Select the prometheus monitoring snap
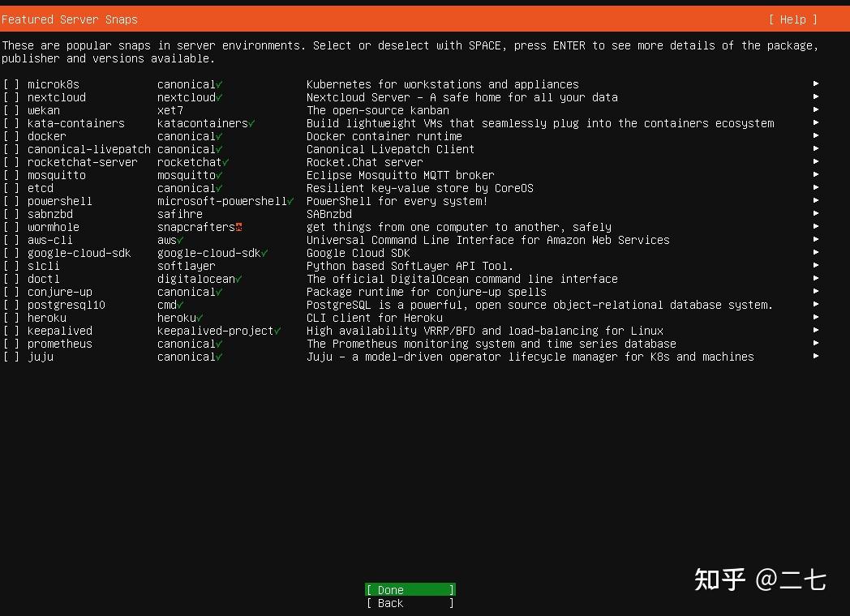850x616 pixels. pos(11,344)
